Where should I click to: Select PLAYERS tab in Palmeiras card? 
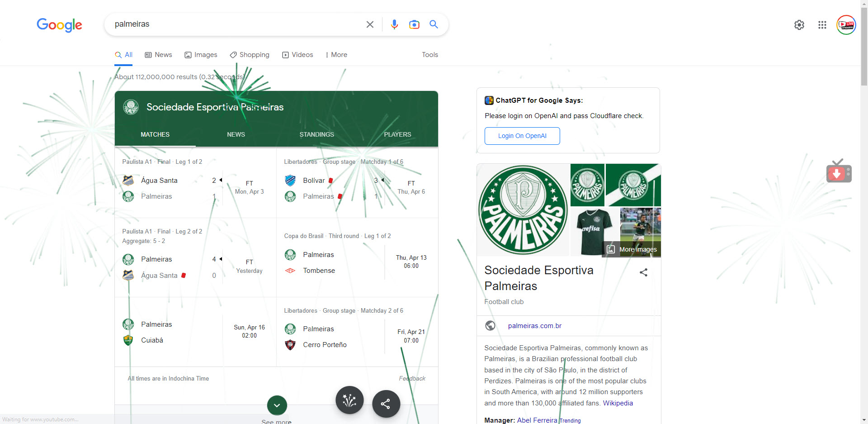pos(398,135)
